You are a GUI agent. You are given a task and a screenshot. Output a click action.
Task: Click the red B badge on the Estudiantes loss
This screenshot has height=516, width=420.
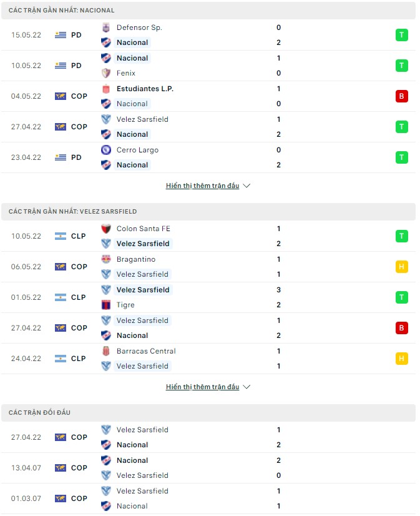click(x=401, y=96)
